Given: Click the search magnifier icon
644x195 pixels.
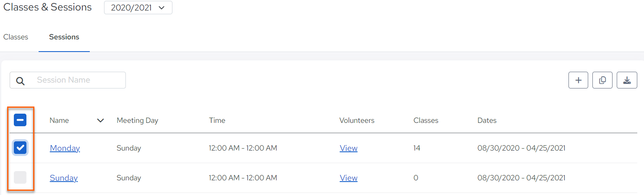Looking at the screenshot, I should coord(21,81).
